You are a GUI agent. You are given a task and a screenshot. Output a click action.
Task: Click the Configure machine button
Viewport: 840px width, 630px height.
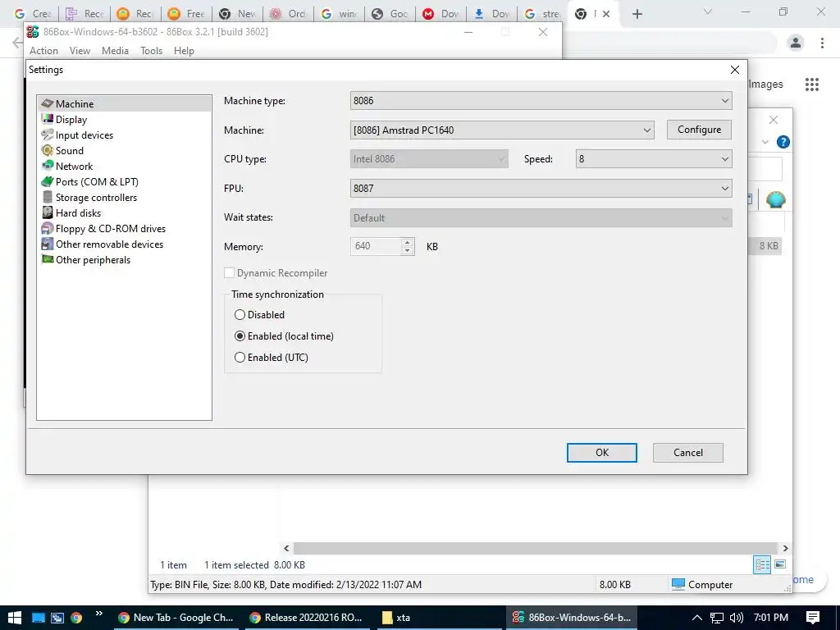(x=699, y=130)
